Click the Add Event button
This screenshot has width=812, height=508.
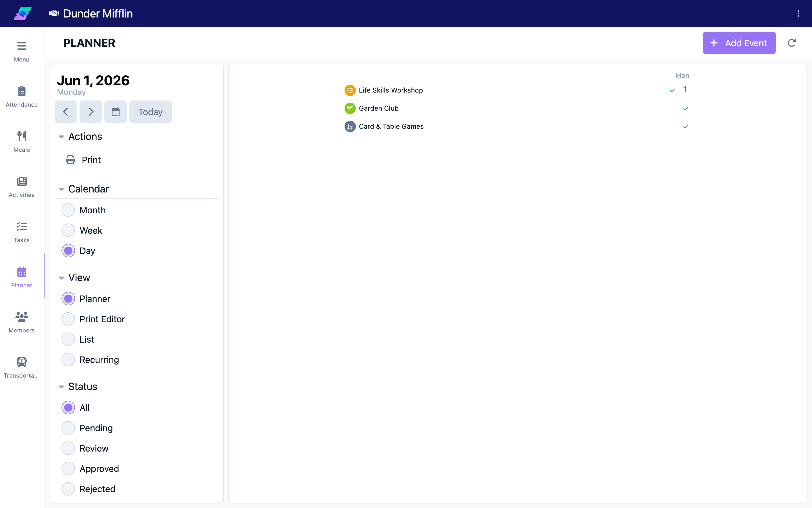coord(739,43)
